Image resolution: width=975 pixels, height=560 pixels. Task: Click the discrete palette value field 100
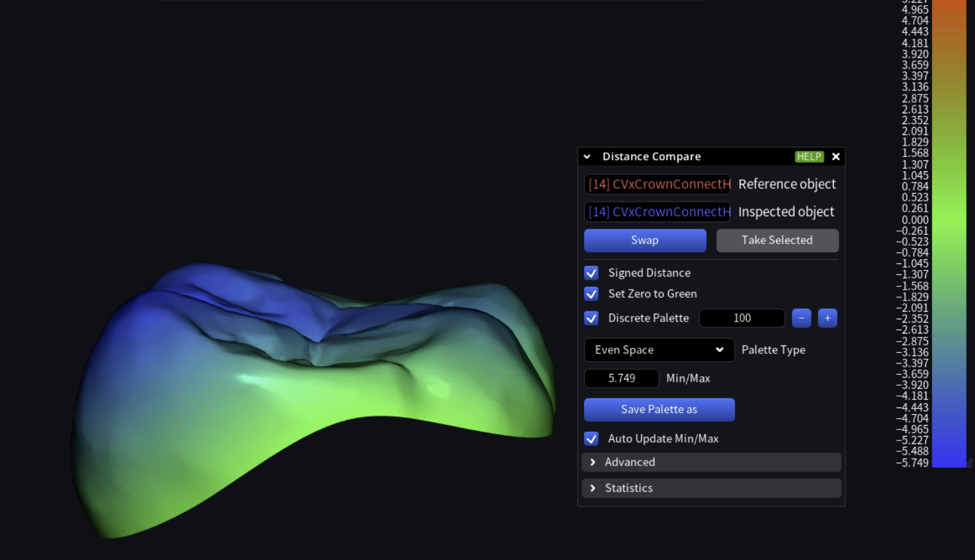(x=742, y=318)
